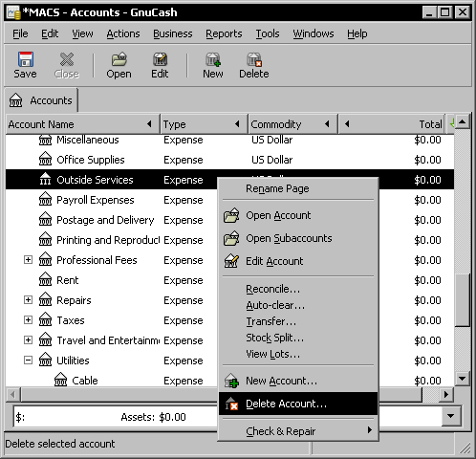Click the Rent account bank icon

pyautogui.click(x=45, y=280)
